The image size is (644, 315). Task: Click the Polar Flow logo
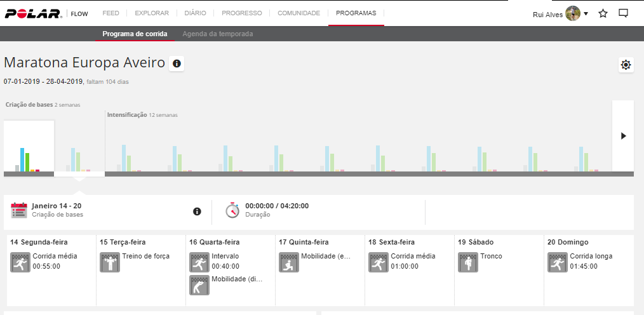click(x=44, y=13)
